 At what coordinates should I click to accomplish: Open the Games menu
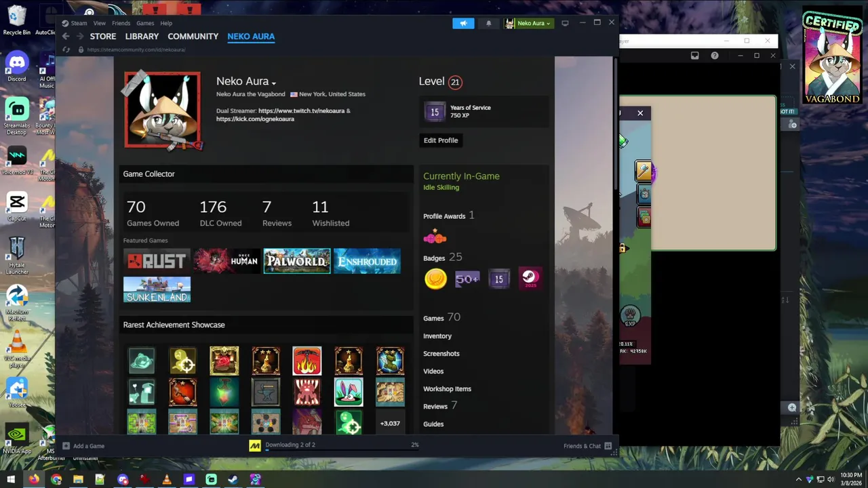pos(145,23)
